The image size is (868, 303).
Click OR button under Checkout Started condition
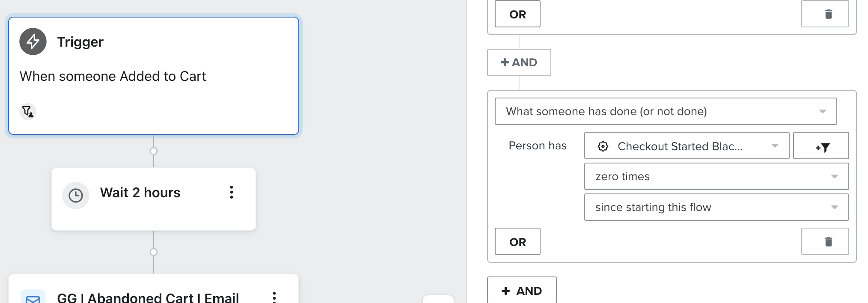click(x=517, y=242)
